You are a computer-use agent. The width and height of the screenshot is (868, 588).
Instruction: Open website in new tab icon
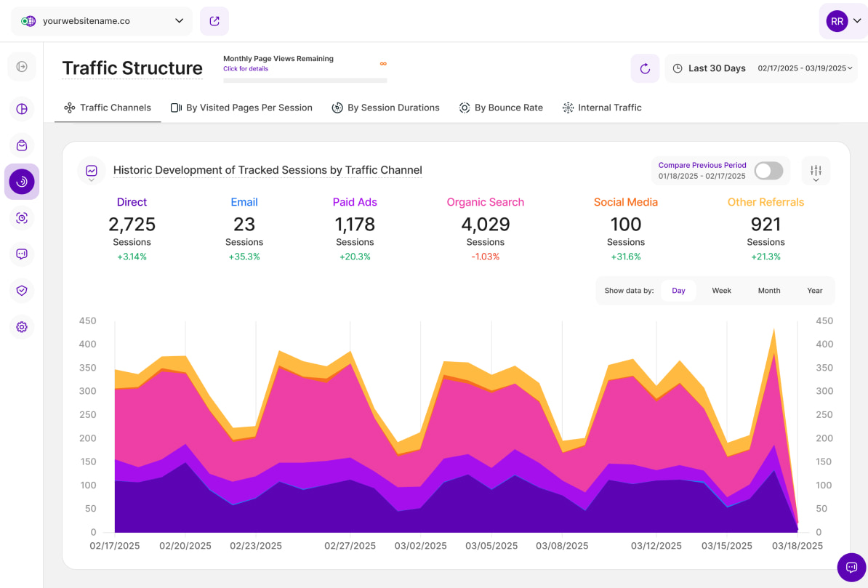[214, 21]
